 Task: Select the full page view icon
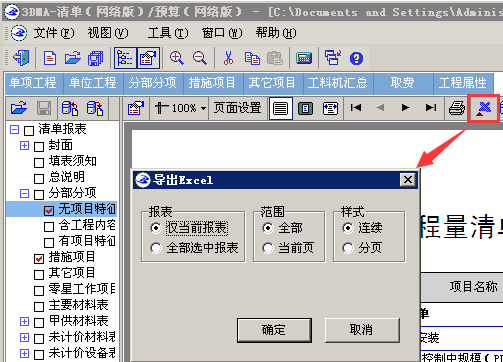tap(305, 108)
